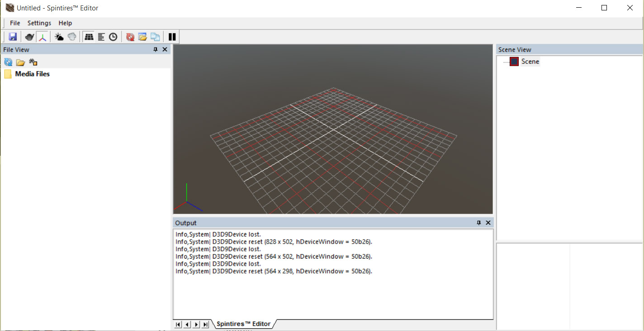Click the Scene View panel title
This screenshot has height=331, width=644.
coord(515,49)
